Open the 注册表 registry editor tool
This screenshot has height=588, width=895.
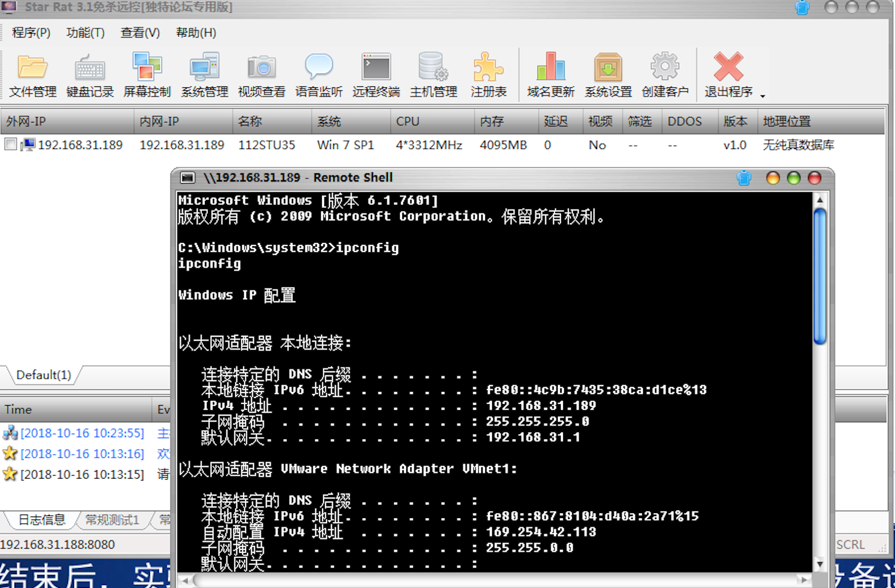488,75
